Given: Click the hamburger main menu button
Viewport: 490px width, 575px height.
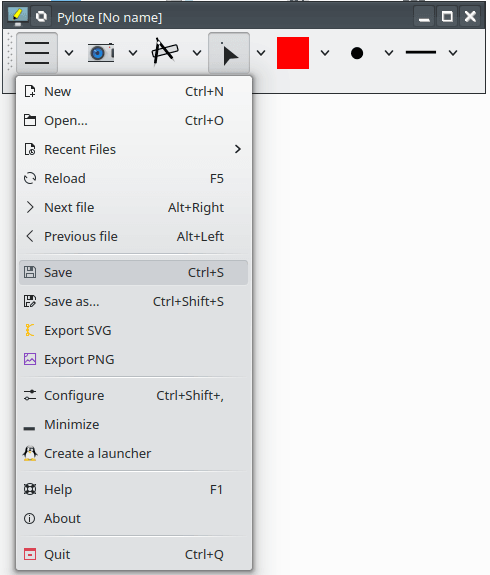Looking at the screenshot, I should tap(37, 53).
